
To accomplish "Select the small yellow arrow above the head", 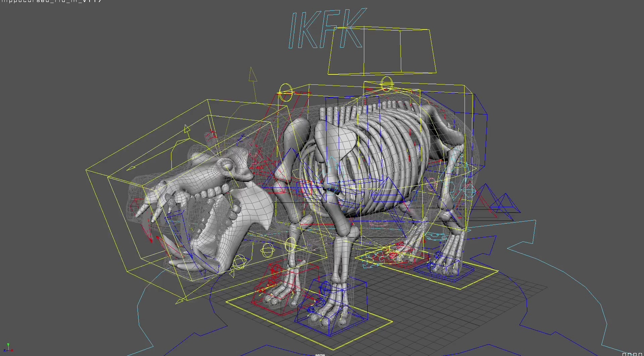I will pyautogui.click(x=187, y=129).
